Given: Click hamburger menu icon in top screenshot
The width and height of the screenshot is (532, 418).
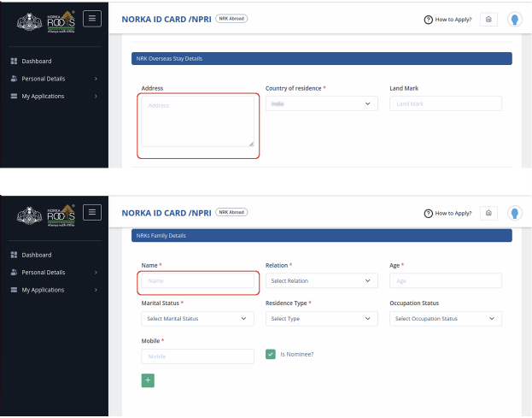Looking at the screenshot, I should coord(92,19).
